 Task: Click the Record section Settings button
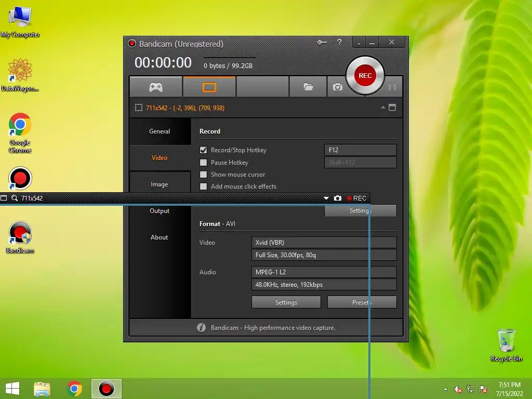click(x=361, y=210)
